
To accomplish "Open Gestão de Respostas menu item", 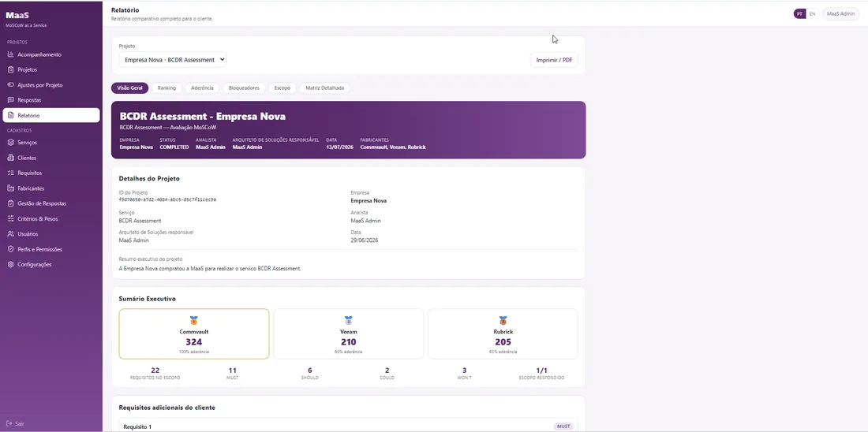I will (51, 203).
